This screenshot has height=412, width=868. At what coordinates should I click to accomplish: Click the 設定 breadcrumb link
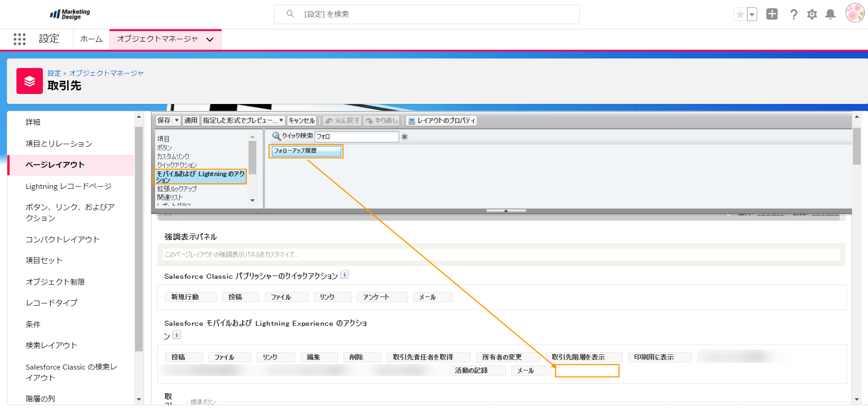coord(54,73)
